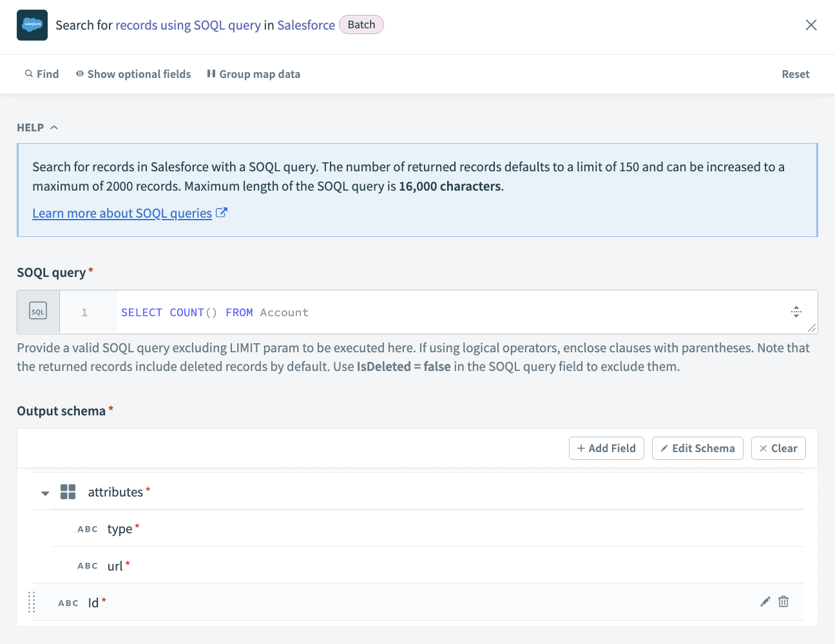835x644 pixels.
Task: Click the drag handle beside Id field
Action: click(32, 602)
